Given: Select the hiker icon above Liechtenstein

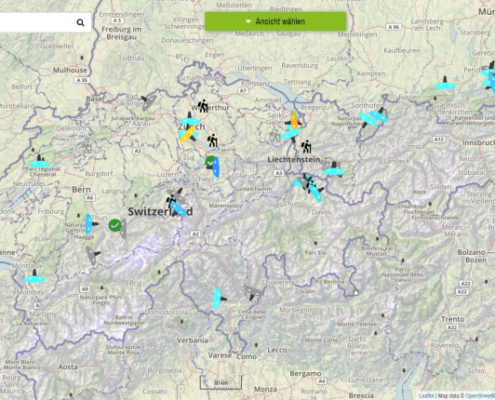Looking at the screenshot, I should tap(306, 146).
